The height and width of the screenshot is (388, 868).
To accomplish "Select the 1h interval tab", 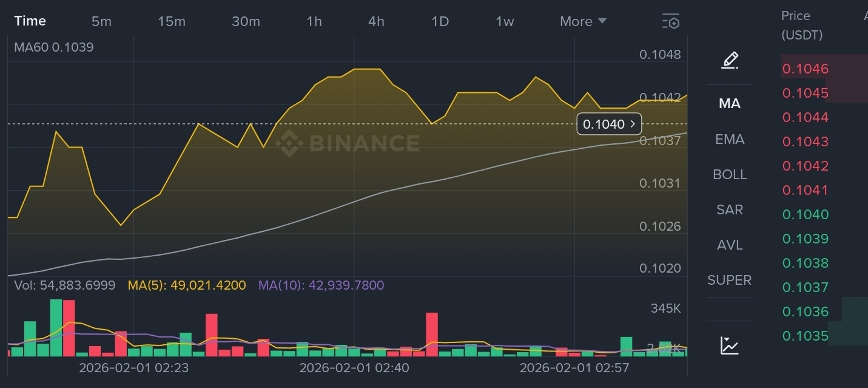I will tap(314, 22).
